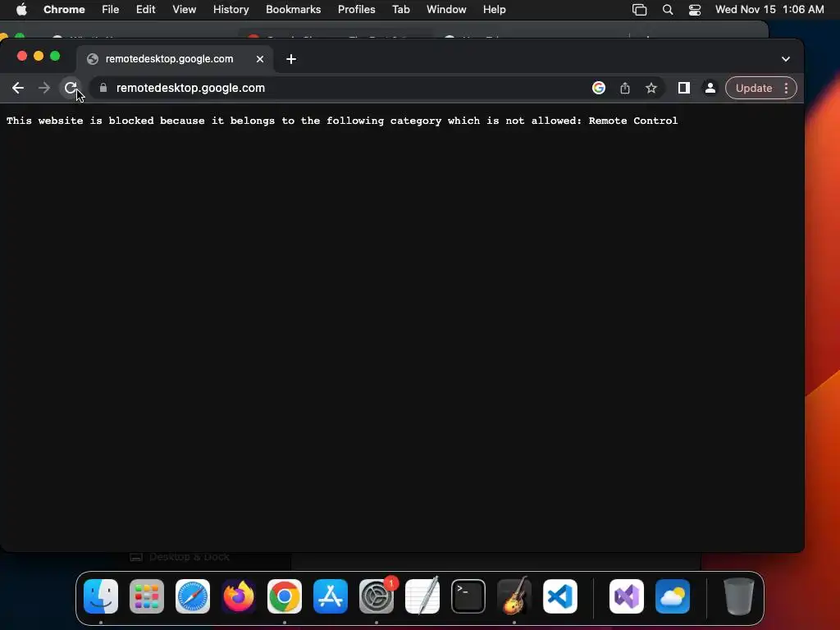The image size is (840, 630).
Task: Open the Window menu
Action: click(446, 9)
